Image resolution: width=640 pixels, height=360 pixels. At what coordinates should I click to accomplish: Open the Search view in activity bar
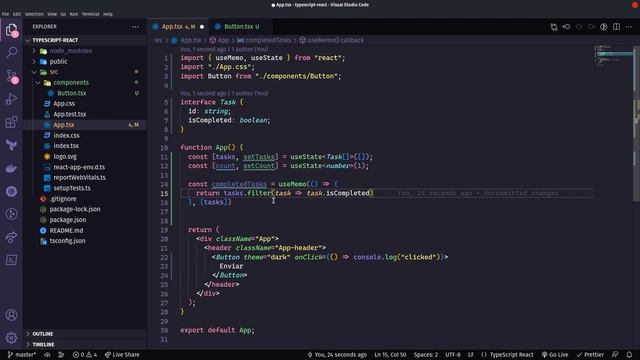click(11, 52)
